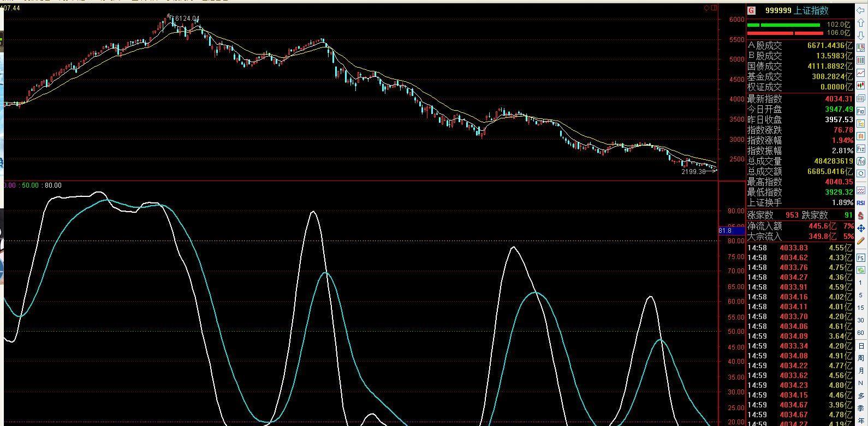Switch to 15-minute period
The height and width of the screenshot is (426, 868).
(x=861, y=308)
